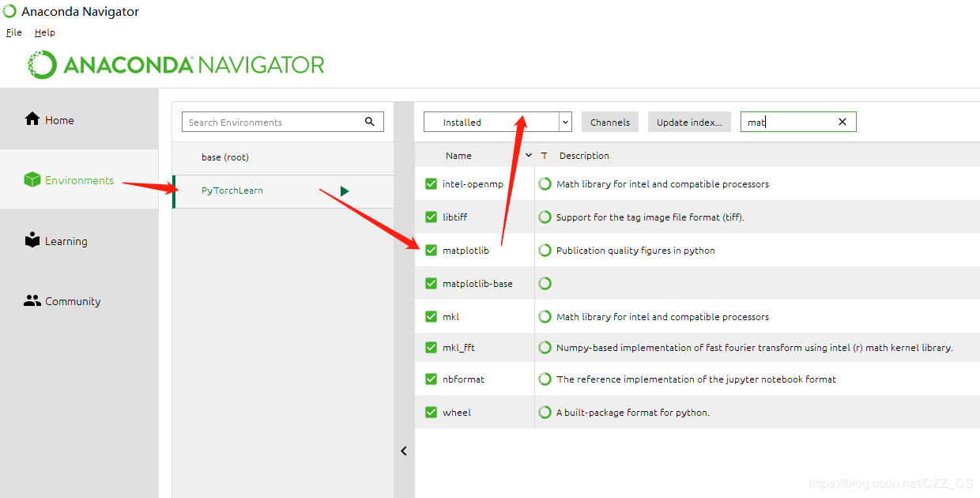980x498 pixels.
Task: Click the libtiff type circle icon
Action: 545,217
